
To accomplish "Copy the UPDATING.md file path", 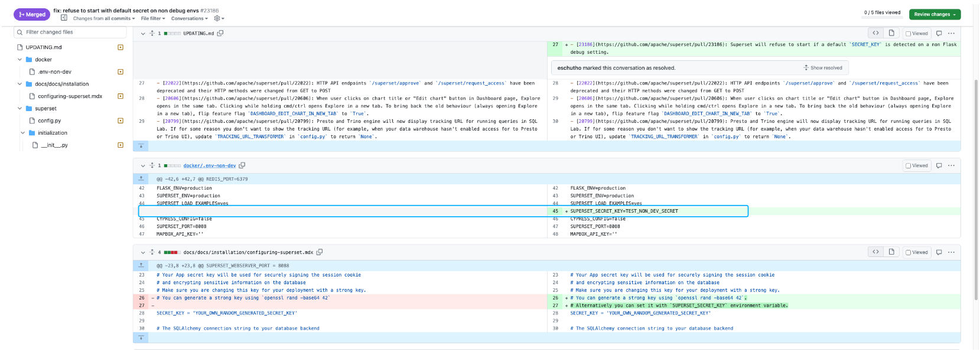I will pyautogui.click(x=220, y=34).
